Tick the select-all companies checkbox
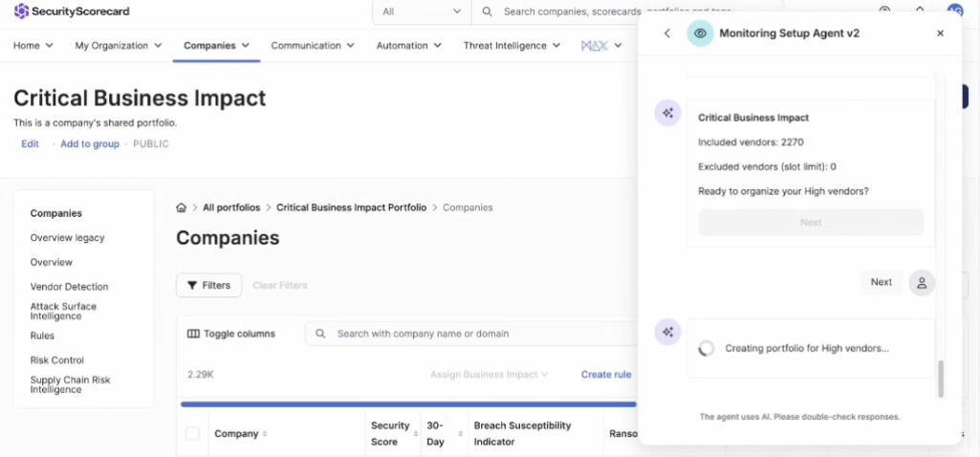 click(x=192, y=434)
